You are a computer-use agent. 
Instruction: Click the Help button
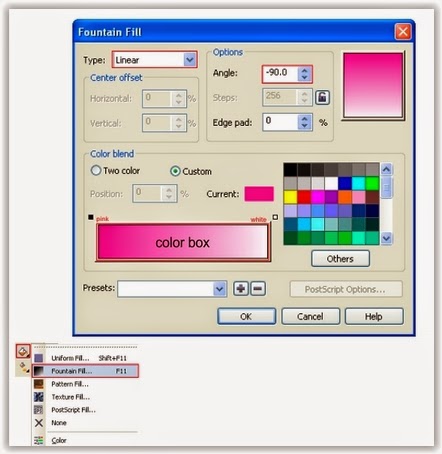374,316
